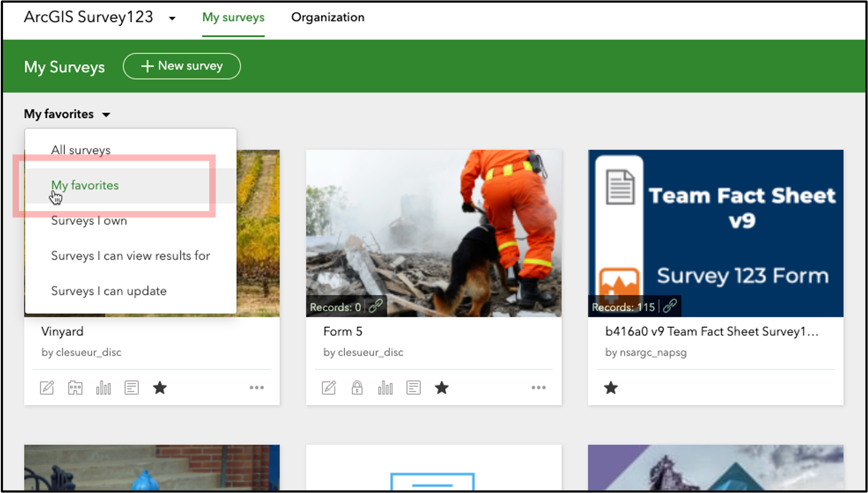
Task: Open more options on Form 5 card
Action: [x=538, y=388]
